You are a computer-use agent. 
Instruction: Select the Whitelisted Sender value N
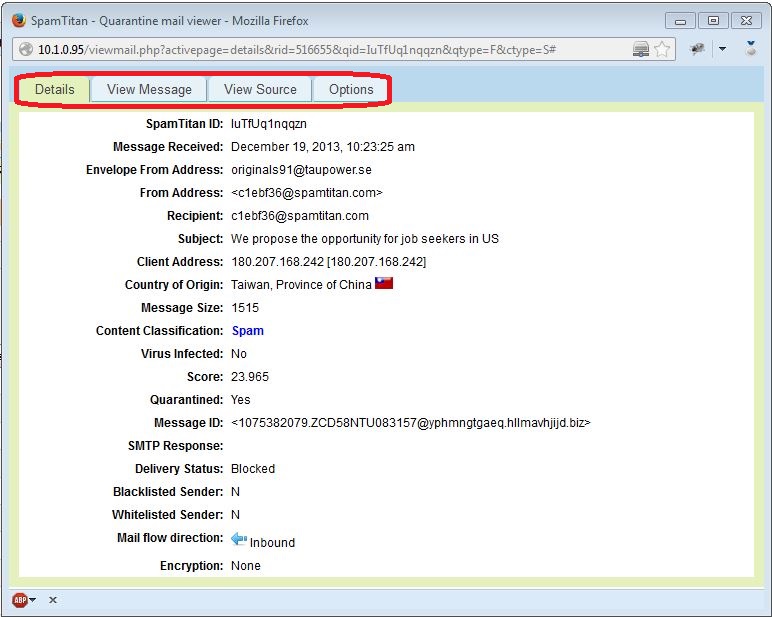235,515
